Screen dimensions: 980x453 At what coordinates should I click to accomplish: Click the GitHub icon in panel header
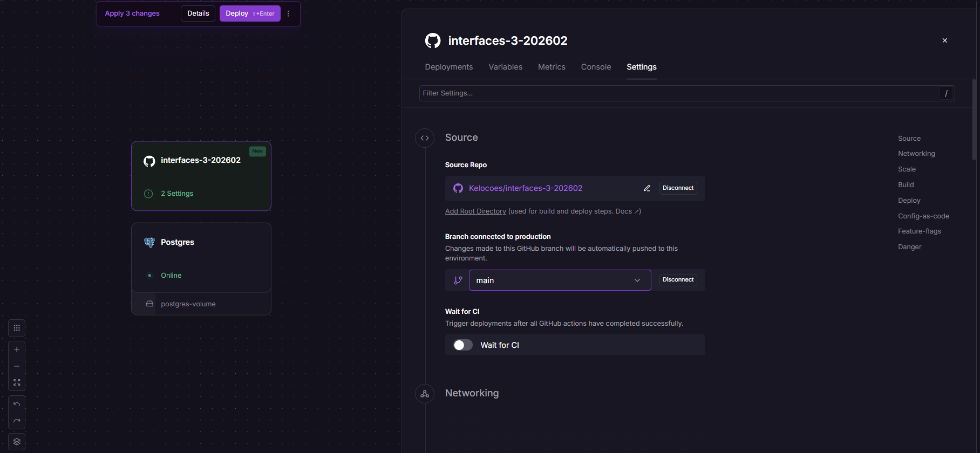pyautogui.click(x=433, y=40)
